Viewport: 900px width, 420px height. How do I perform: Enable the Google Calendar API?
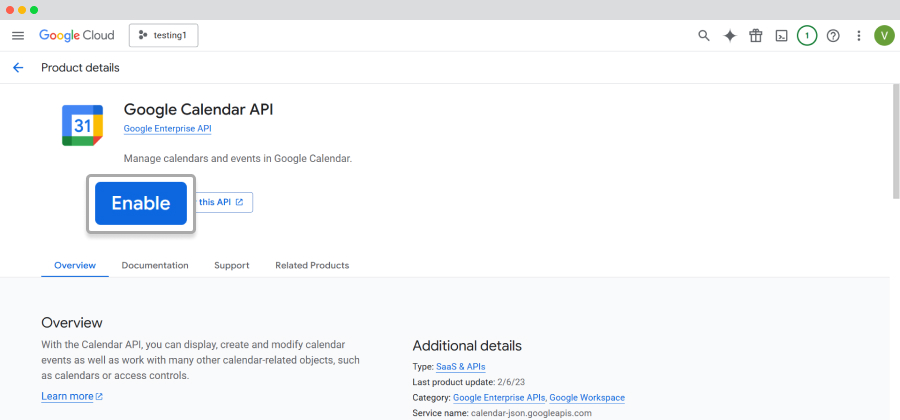pos(141,203)
